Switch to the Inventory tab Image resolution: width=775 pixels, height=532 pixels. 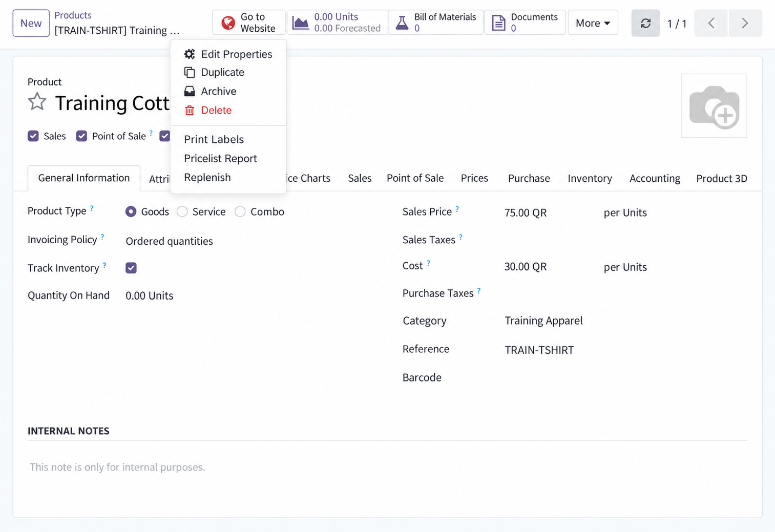[590, 178]
